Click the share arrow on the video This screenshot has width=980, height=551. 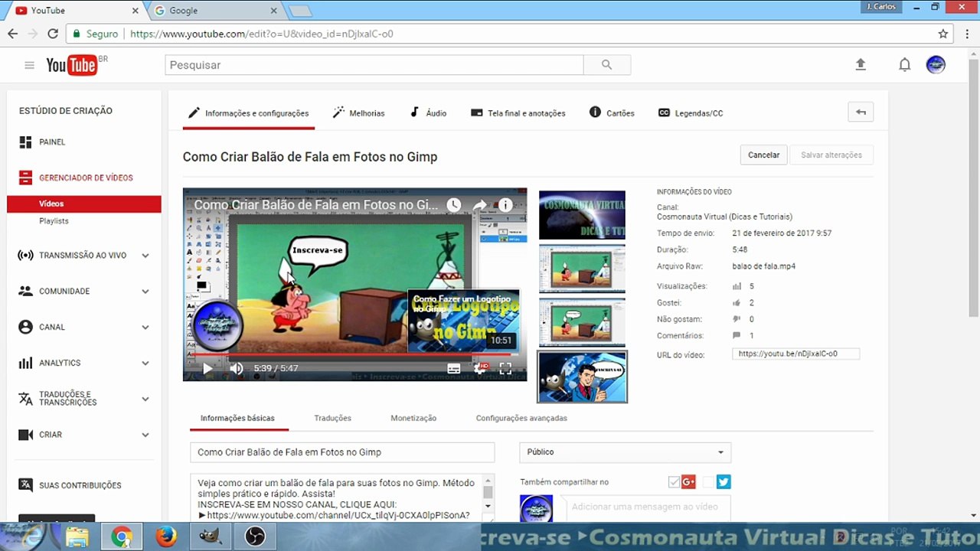479,205
